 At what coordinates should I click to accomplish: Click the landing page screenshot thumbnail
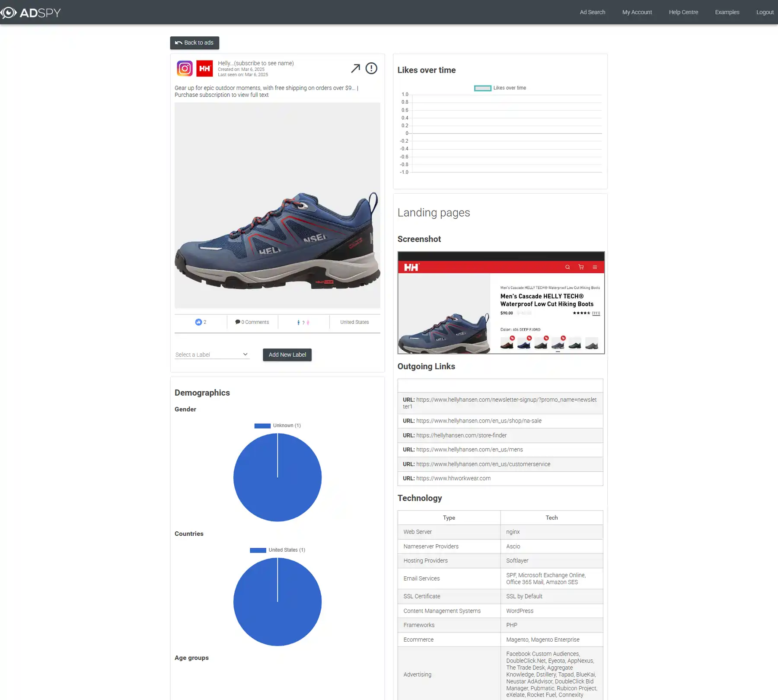(501, 303)
